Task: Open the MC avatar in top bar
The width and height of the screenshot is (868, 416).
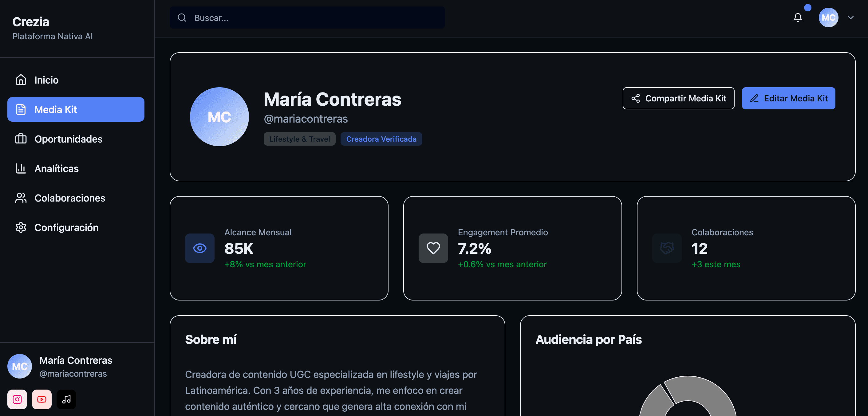Action: [x=828, y=18]
